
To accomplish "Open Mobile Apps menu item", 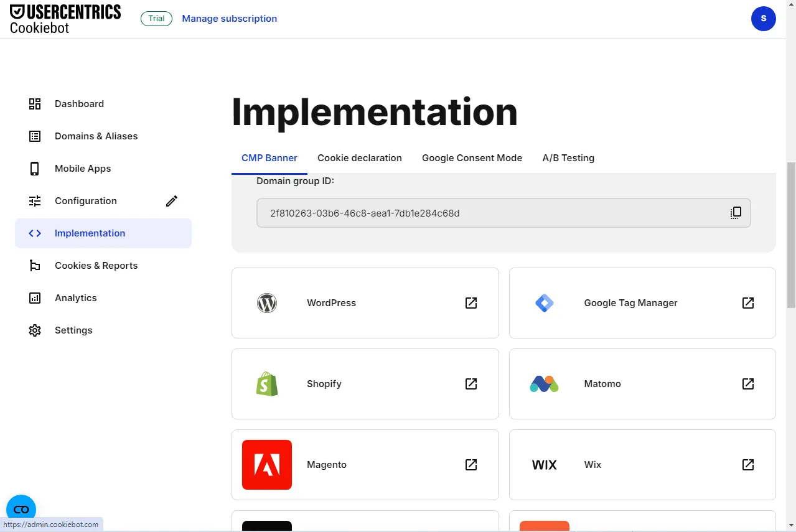I will pos(103,169).
